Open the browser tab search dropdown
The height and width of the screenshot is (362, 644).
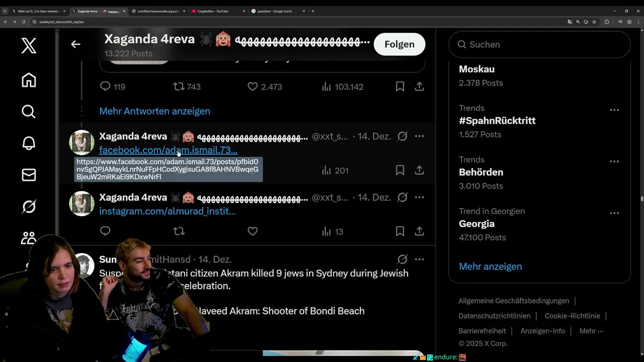[5, 11]
